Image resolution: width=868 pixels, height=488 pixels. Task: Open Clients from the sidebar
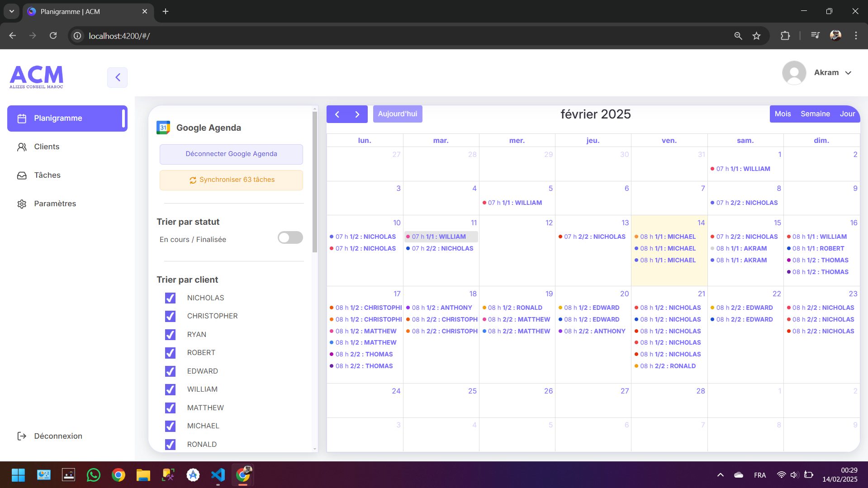click(x=47, y=147)
